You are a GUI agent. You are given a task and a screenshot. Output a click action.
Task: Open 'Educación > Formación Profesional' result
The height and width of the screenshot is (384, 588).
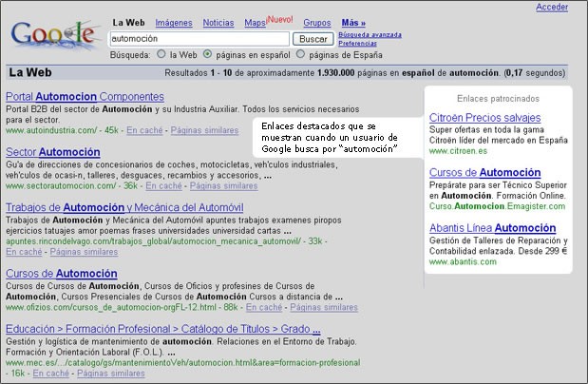pyautogui.click(x=163, y=329)
